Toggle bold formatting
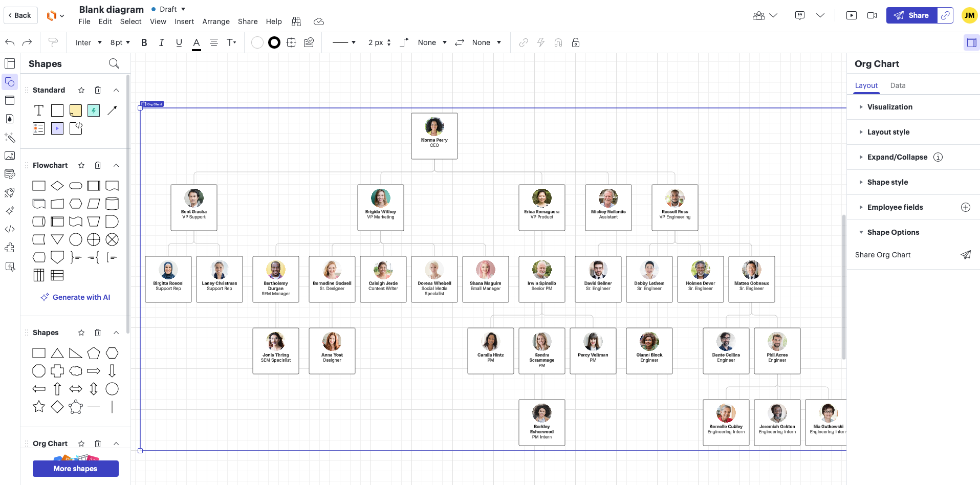The image size is (980, 485). pos(144,42)
